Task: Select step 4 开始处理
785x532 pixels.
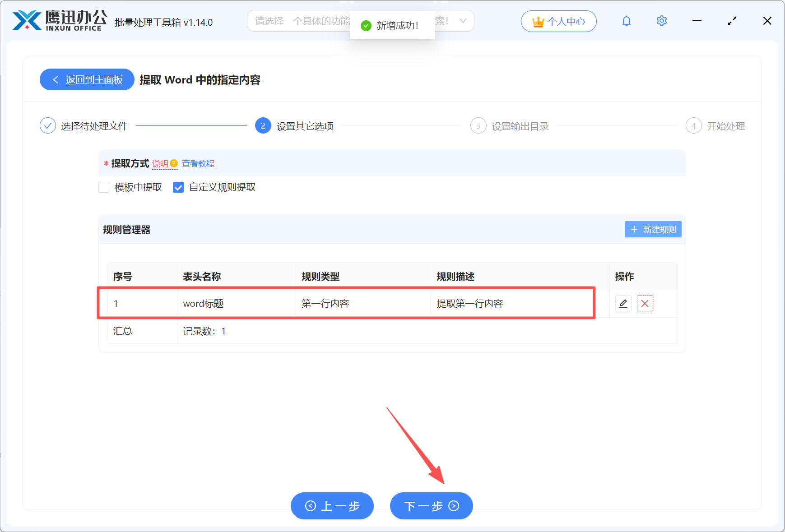Action: (693, 125)
